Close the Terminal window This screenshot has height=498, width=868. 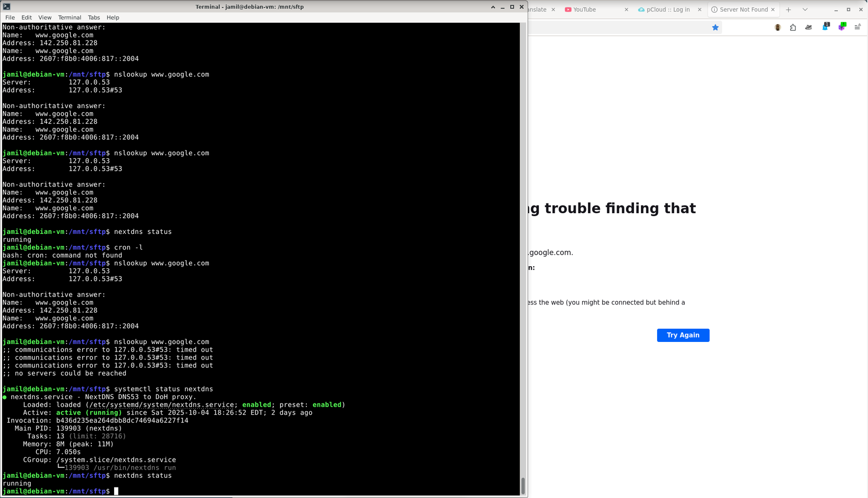tap(522, 7)
